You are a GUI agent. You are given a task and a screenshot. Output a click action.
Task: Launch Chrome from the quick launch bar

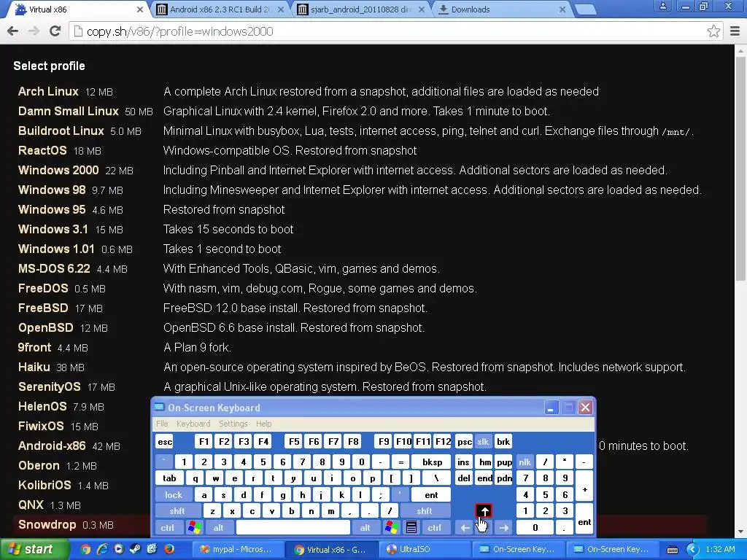coord(85,549)
